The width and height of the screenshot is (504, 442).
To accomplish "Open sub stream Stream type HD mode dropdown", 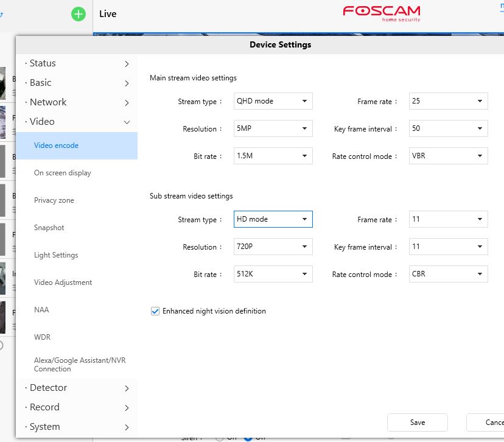I will coord(273,219).
